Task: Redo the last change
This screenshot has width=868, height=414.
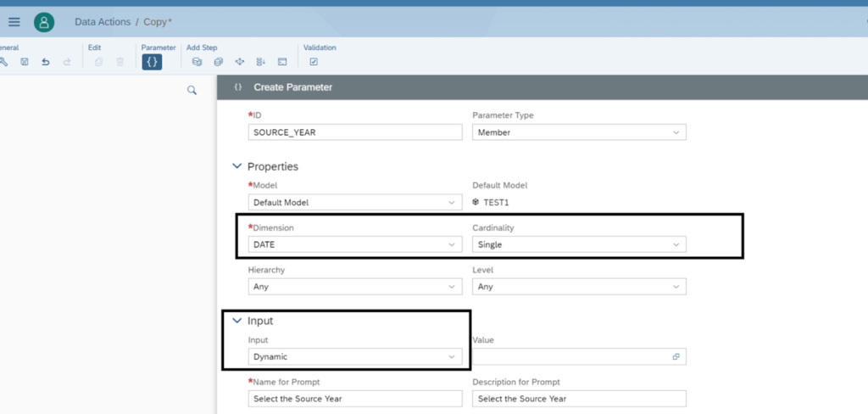Action: coord(67,62)
